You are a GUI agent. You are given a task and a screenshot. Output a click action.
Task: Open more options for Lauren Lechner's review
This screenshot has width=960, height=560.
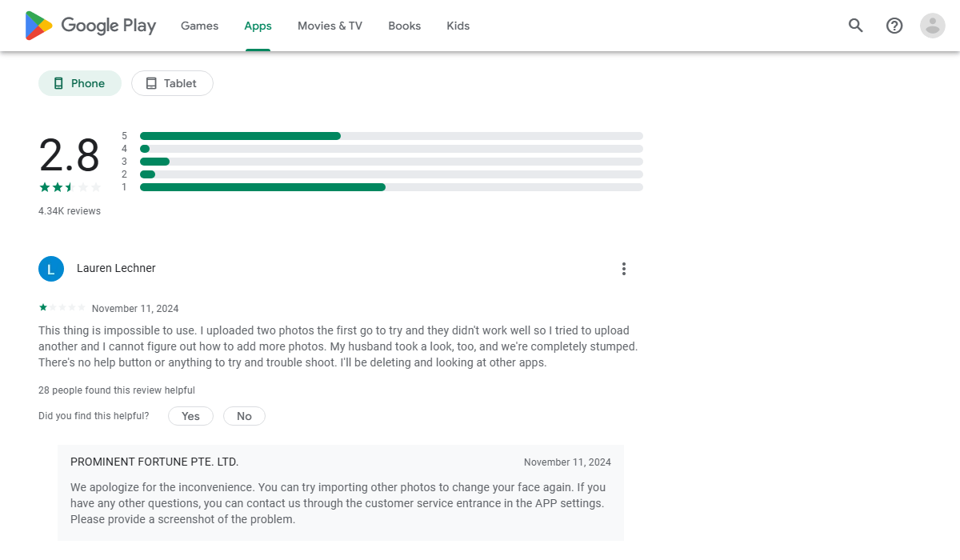click(624, 269)
